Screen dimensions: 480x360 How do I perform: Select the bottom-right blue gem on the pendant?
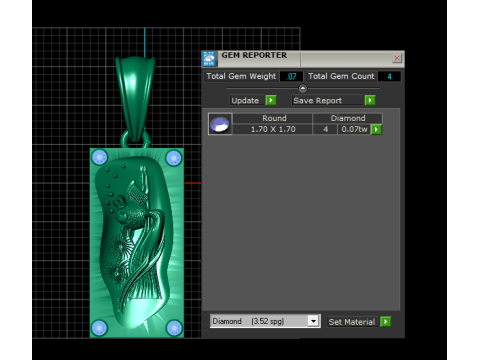pyautogui.click(x=174, y=328)
